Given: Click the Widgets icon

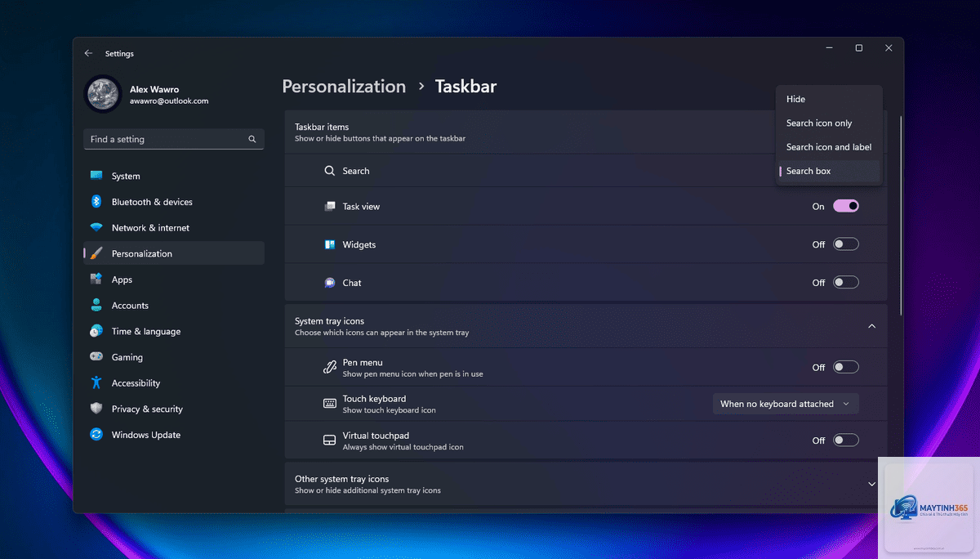Looking at the screenshot, I should pyautogui.click(x=330, y=244).
